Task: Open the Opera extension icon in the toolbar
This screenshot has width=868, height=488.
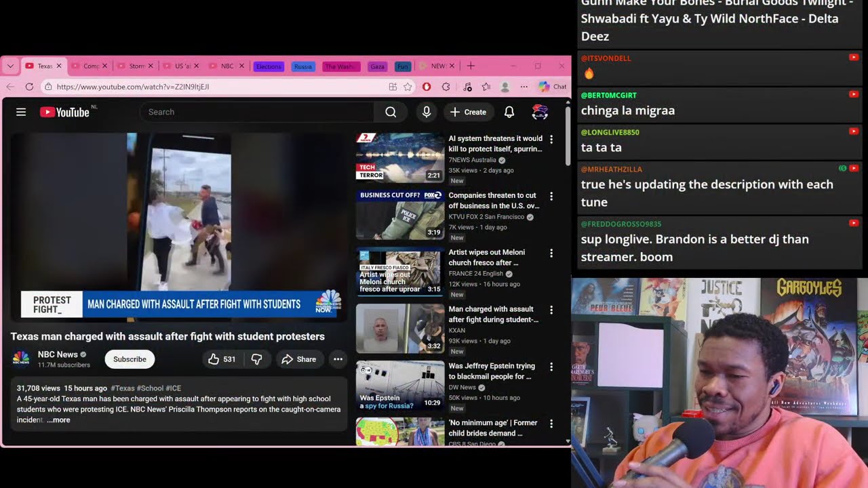Action: [x=427, y=87]
